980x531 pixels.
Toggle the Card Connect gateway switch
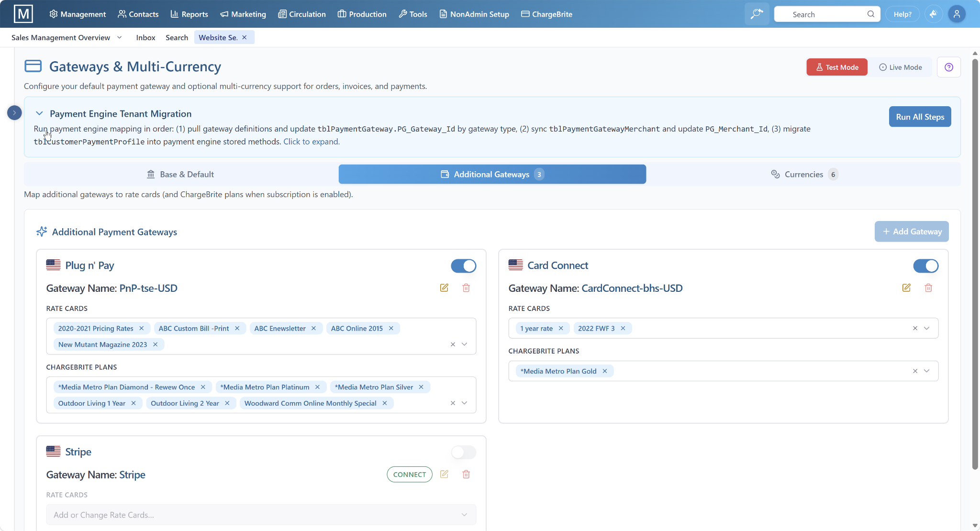pos(925,265)
